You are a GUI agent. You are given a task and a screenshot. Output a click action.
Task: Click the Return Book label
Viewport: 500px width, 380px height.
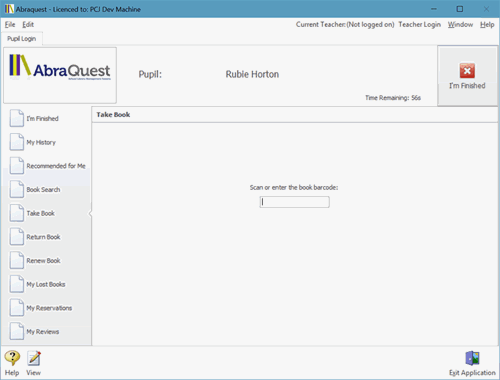click(x=43, y=237)
